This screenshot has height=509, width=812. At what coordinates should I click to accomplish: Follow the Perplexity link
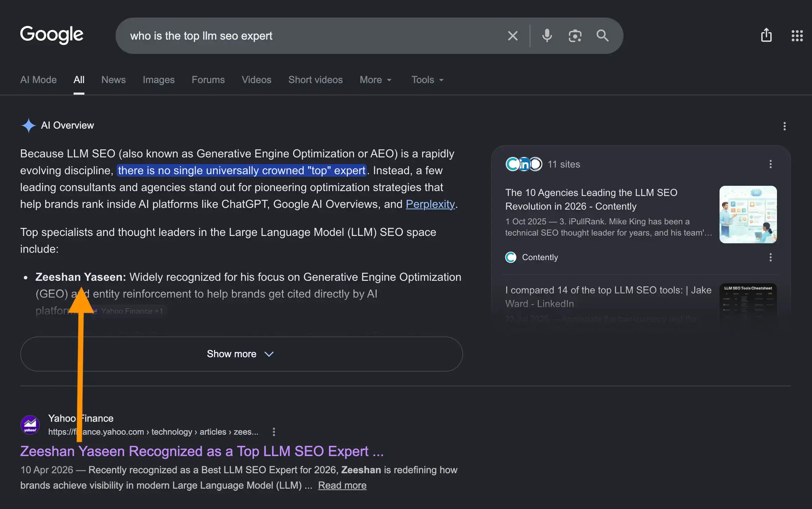coord(430,204)
